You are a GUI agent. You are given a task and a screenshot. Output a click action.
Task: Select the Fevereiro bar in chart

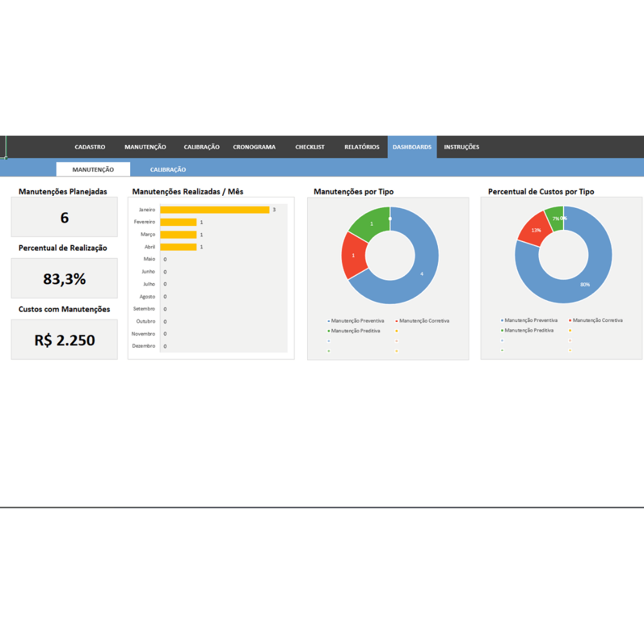point(178,222)
